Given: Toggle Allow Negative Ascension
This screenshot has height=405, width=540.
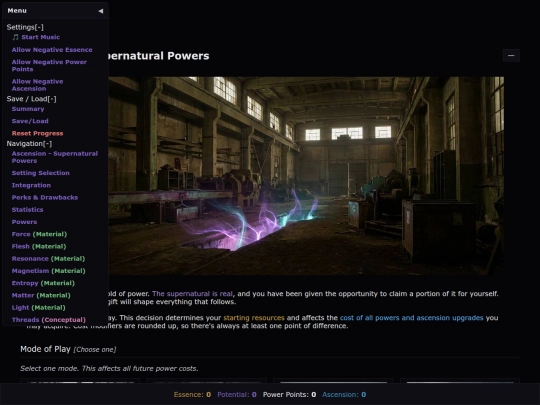Looking at the screenshot, I should (x=38, y=85).
